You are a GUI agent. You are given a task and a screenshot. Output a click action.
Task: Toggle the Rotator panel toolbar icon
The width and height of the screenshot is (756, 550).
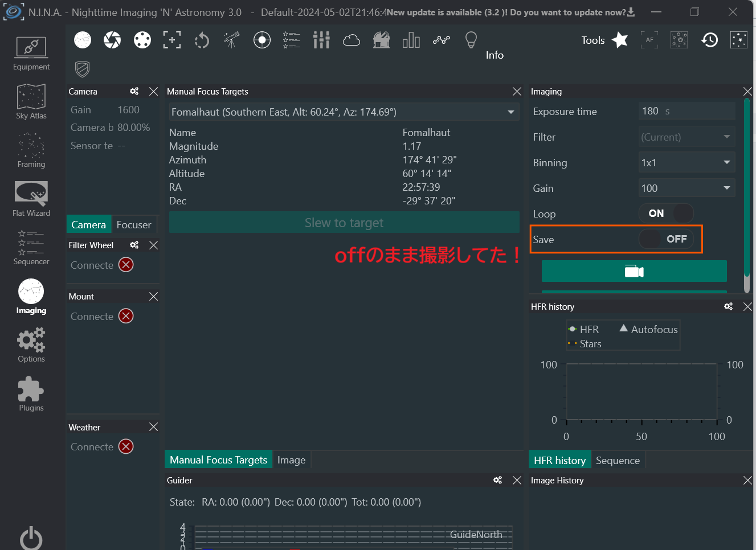202,40
